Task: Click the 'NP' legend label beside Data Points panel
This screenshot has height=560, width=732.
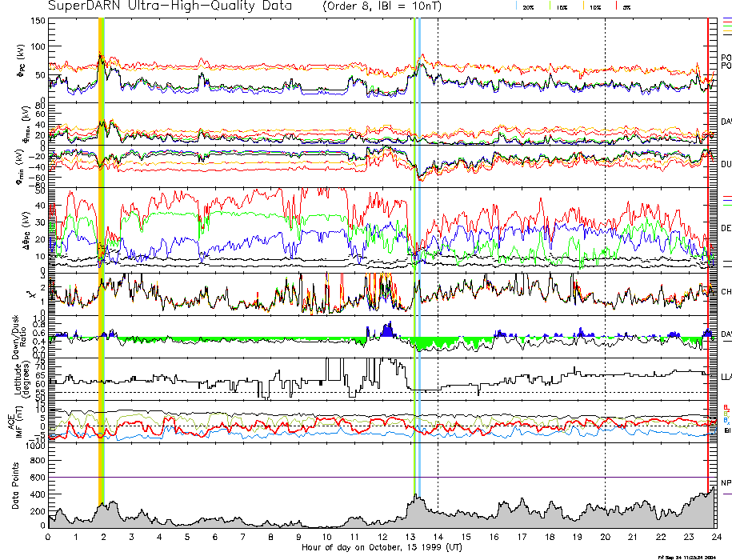Action: pyautogui.click(x=726, y=483)
